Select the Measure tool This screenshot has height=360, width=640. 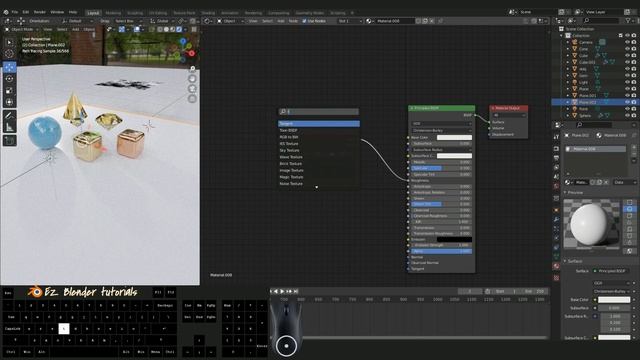click(9, 127)
